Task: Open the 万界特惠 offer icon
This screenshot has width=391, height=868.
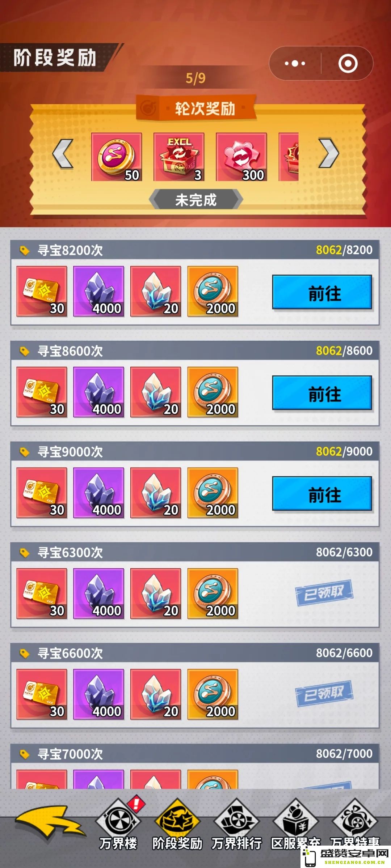Action: pos(355,821)
